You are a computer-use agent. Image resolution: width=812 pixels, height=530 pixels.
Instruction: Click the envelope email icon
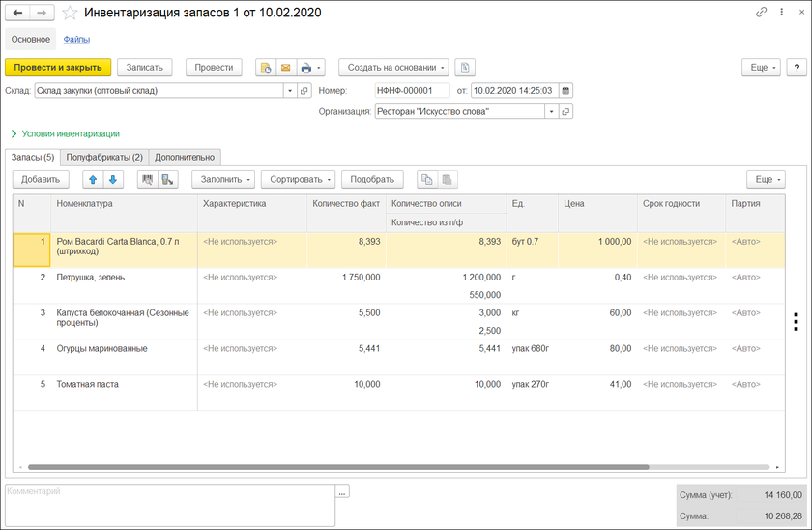click(285, 68)
